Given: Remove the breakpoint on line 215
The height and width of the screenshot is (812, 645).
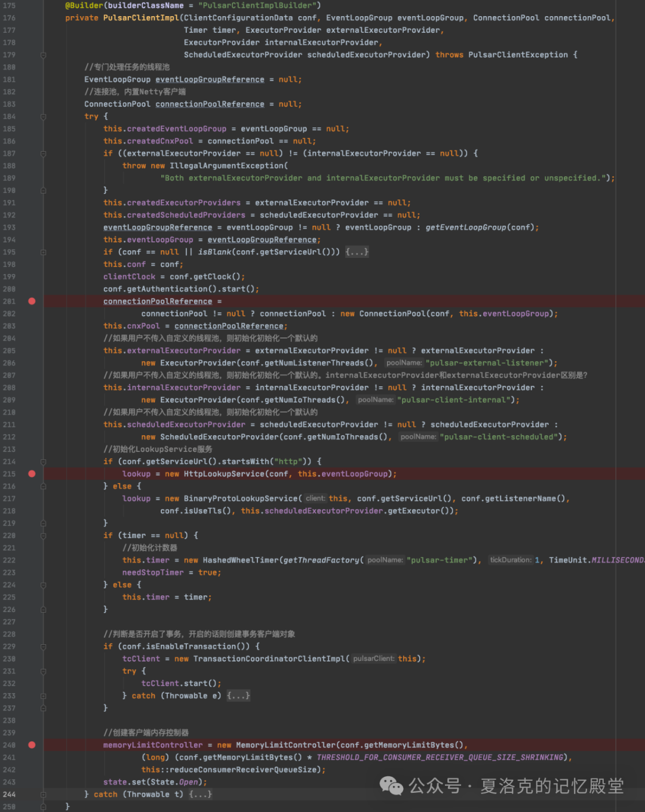Looking at the screenshot, I should [32, 473].
